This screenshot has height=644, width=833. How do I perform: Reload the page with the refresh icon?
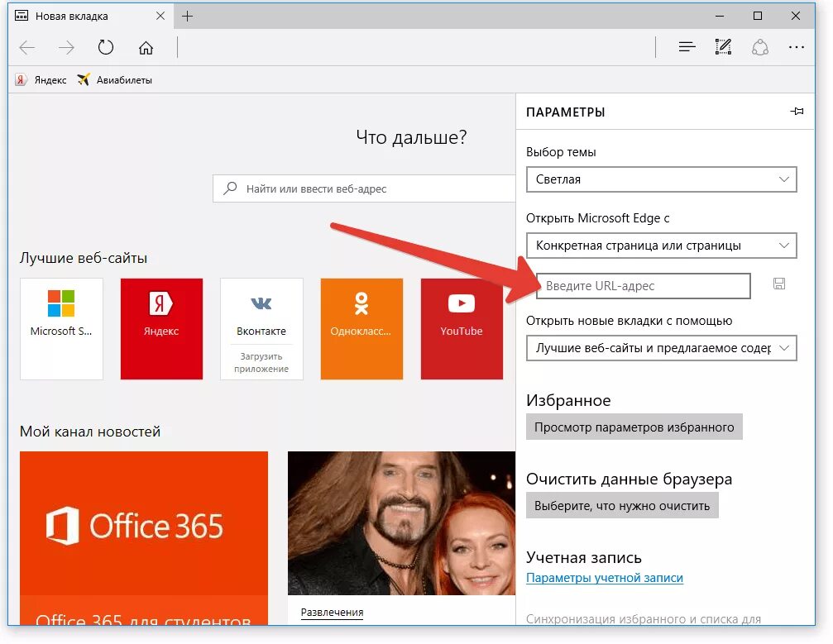(106, 47)
